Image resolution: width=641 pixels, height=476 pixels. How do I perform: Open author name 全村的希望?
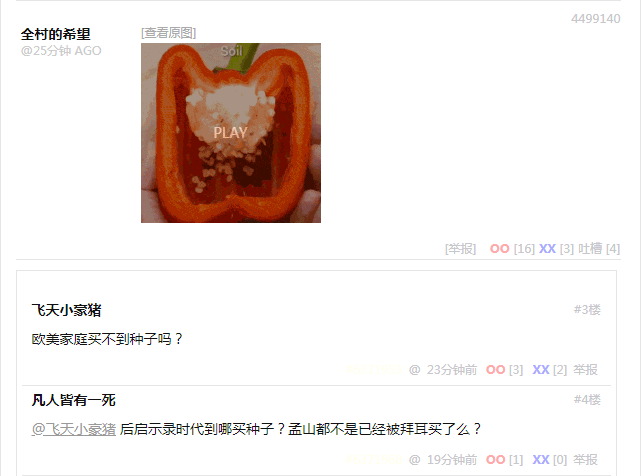tap(56, 34)
